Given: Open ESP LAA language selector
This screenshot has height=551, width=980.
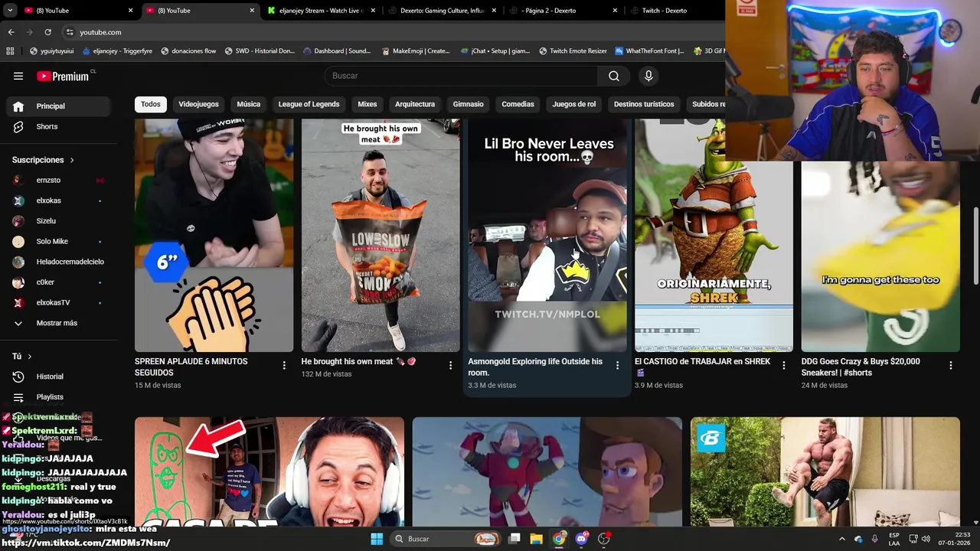Looking at the screenshot, I should pos(894,539).
